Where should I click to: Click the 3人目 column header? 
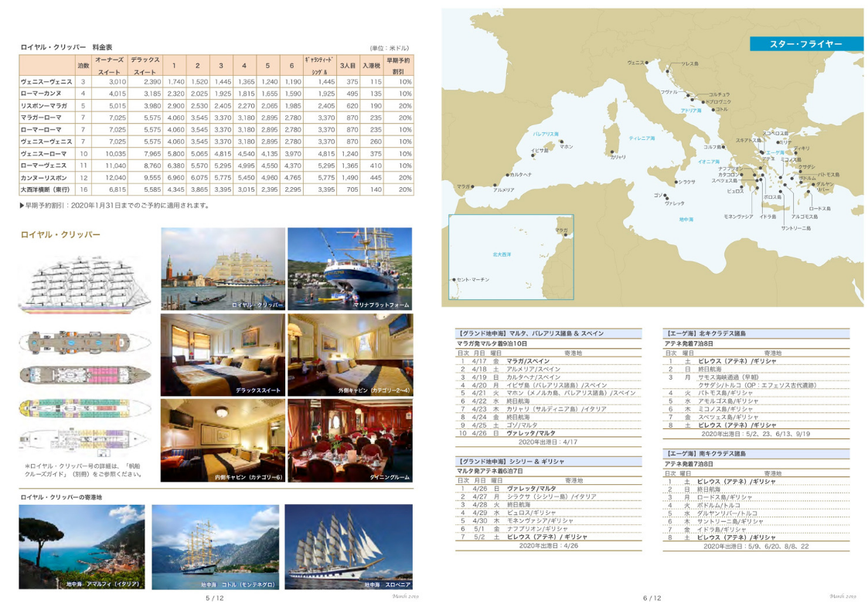(x=348, y=65)
